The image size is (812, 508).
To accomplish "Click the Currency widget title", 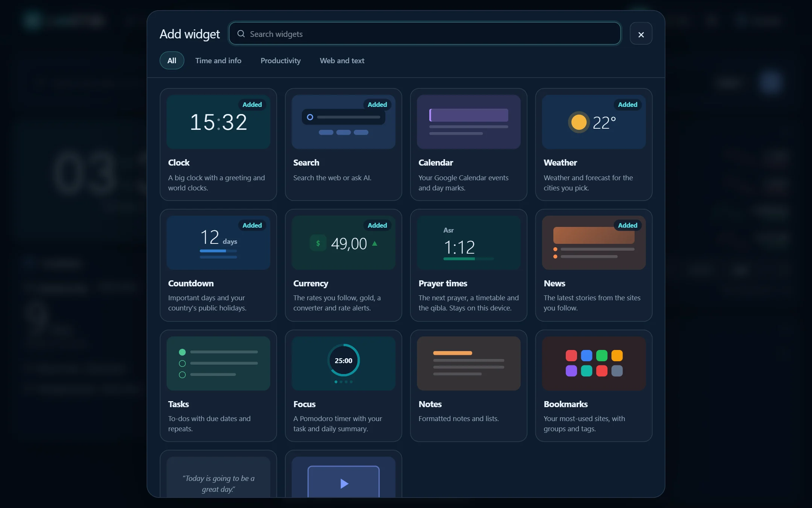I will (x=311, y=283).
